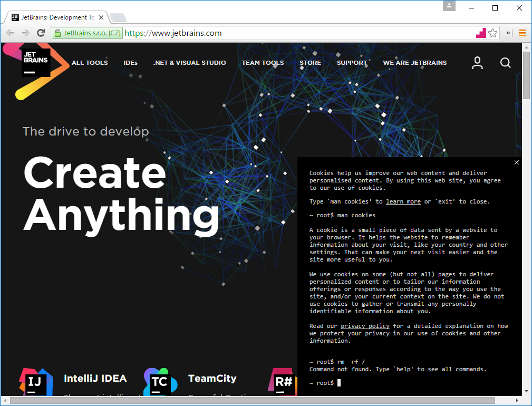Open the IDEs menu
This screenshot has height=406, width=532.
pyautogui.click(x=131, y=63)
